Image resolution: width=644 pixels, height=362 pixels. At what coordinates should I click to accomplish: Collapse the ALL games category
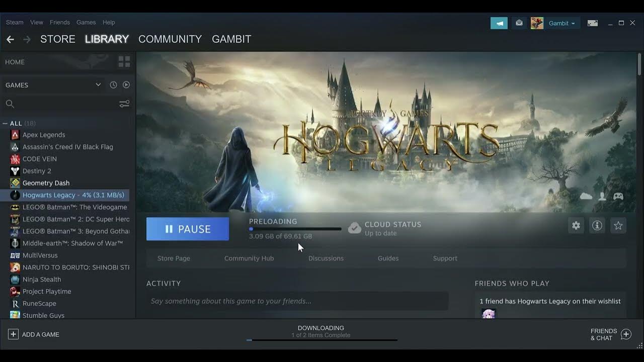5,123
